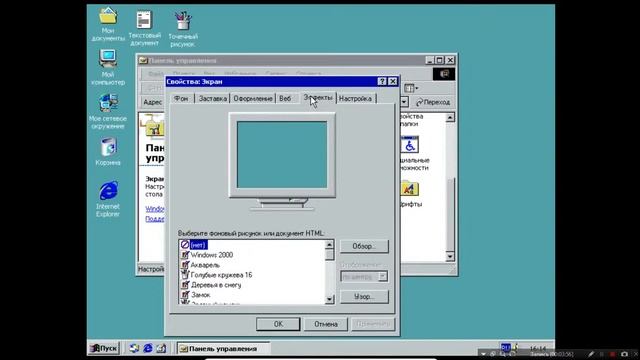Click wallpaper list scroll-down arrow
This screenshot has height=360, width=640.
coord(329,300)
